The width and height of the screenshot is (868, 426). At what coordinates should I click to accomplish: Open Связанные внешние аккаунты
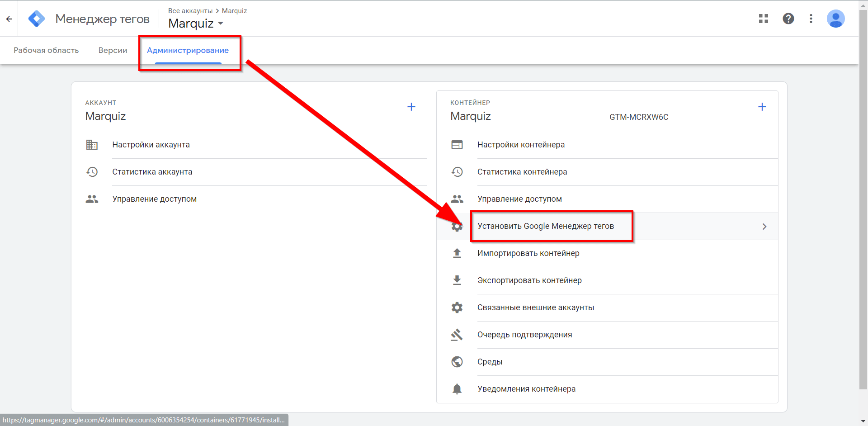coord(536,308)
